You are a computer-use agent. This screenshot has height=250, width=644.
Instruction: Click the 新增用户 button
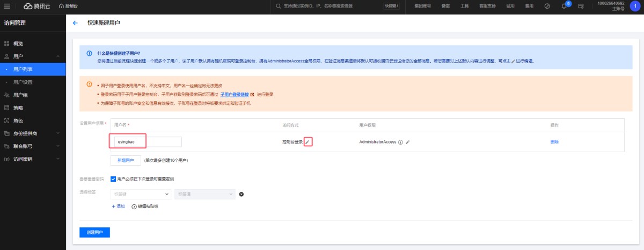point(126,160)
